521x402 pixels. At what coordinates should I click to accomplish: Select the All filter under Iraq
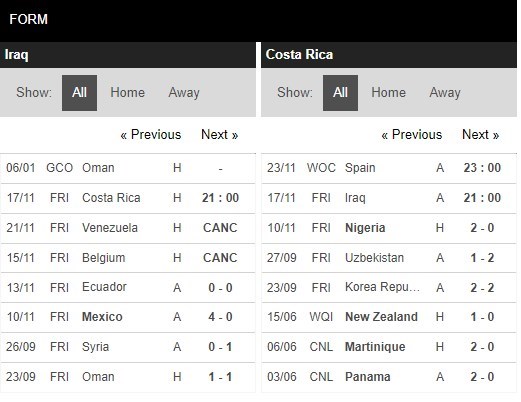79,93
